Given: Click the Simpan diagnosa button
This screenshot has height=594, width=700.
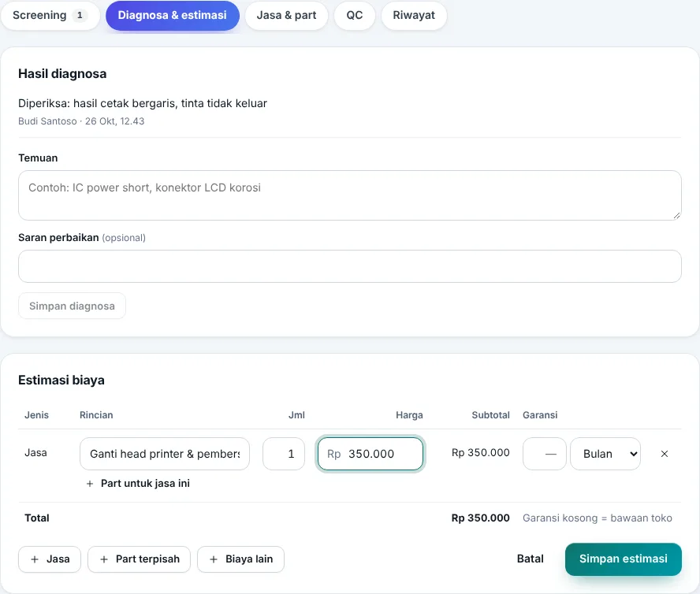Looking at the screenshot, I should coord(72,306).
